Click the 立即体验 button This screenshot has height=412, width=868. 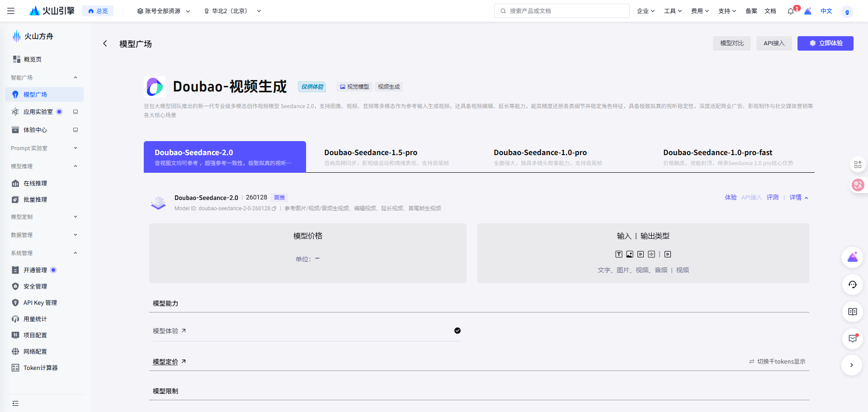coord(826,43)
